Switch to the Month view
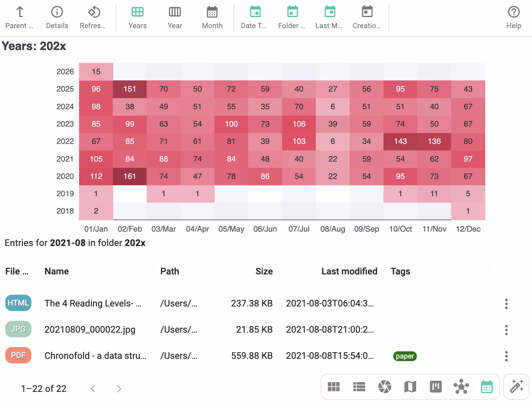Screen dimensions: 532x403 pyautogui.click(x=212, y=17)
